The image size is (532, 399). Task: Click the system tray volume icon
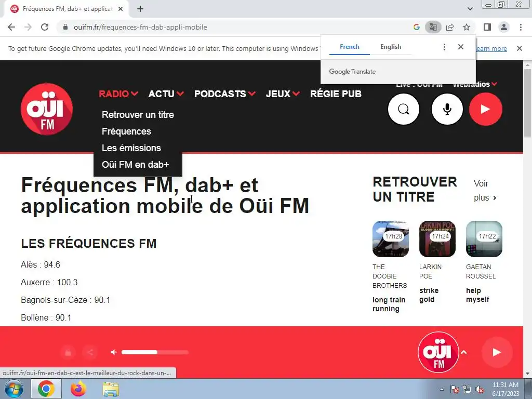tap(480, 389)
